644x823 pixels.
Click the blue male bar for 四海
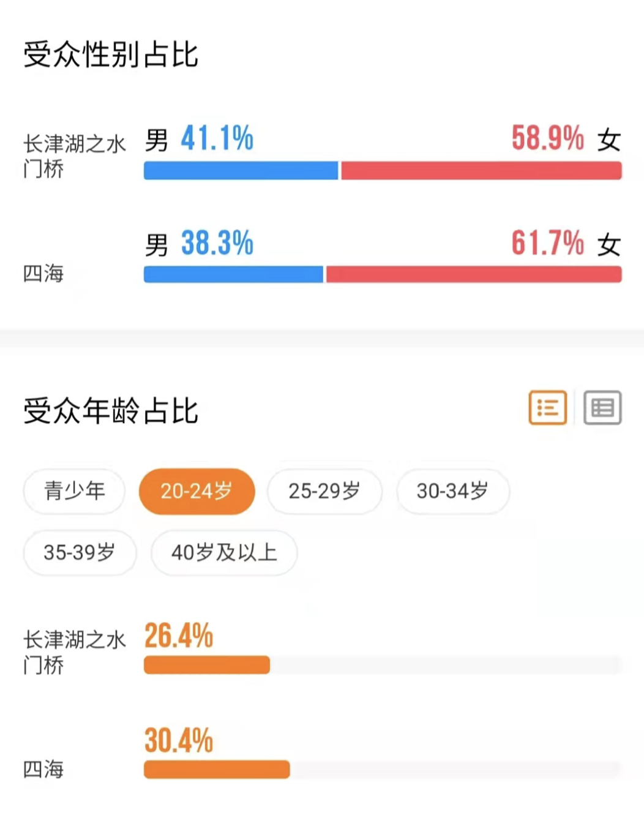233,274
